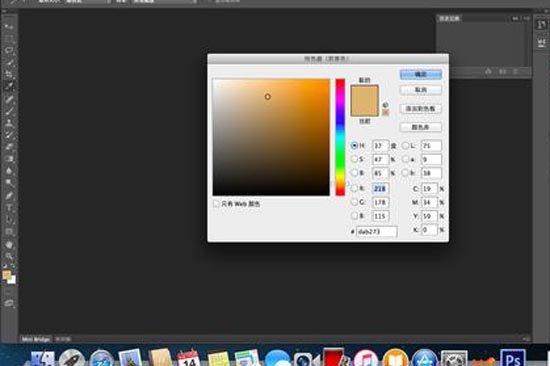Open the App Store from the dock
The height and width of the screenshot is (366, 550).
pyautogui.click(x=424, y=359)
